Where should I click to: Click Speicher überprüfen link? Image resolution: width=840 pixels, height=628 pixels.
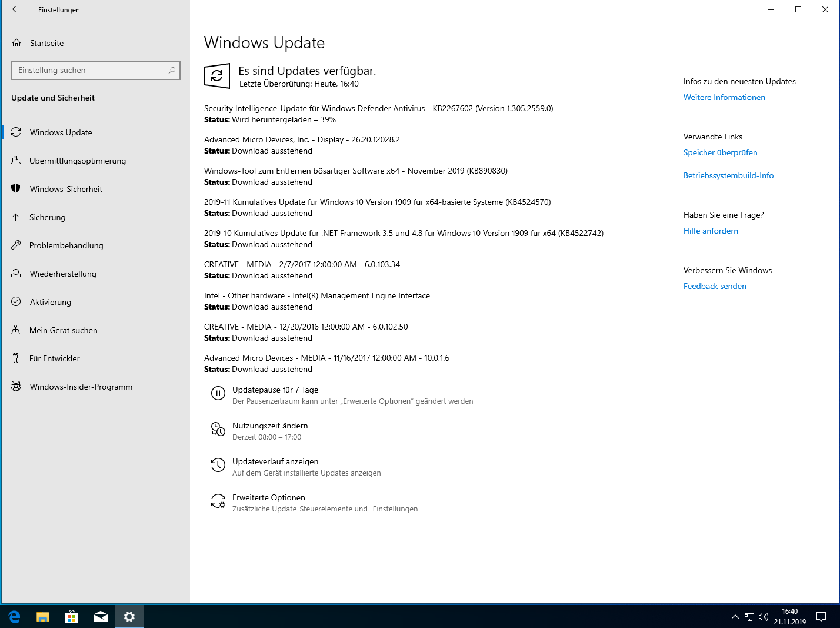click(720, 152)
